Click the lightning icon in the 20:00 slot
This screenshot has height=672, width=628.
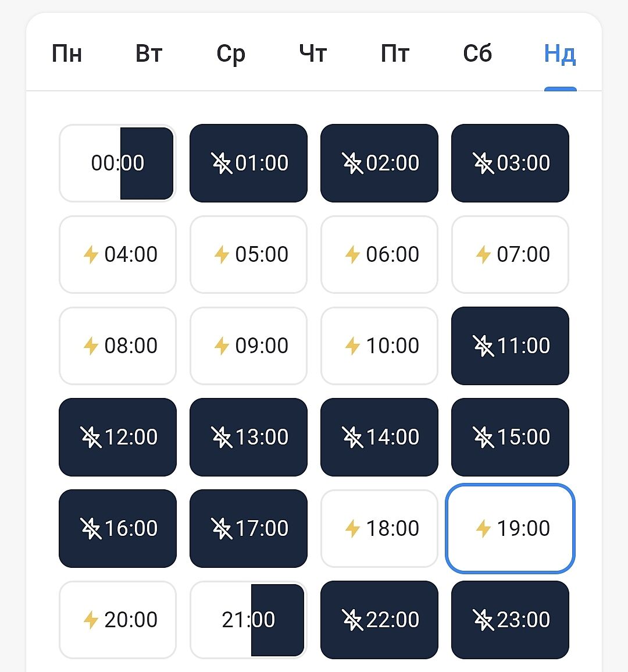[91, 620]
